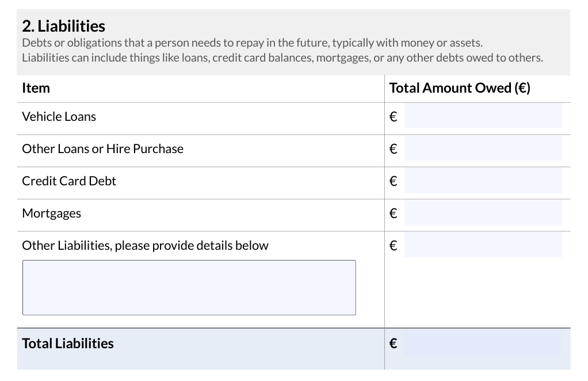Click the "Mortgages" row label
588x381 pixels.
[x=51, y=213]
